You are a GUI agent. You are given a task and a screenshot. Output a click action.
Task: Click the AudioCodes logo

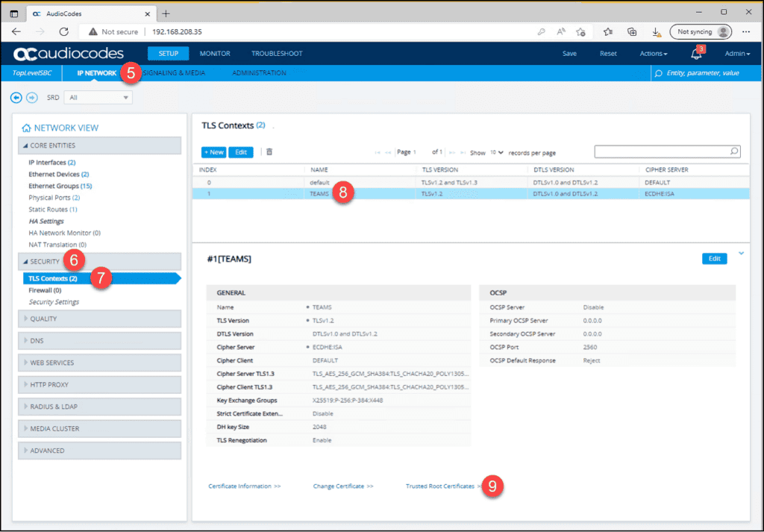pyautogui.click(x=69, y=54)
